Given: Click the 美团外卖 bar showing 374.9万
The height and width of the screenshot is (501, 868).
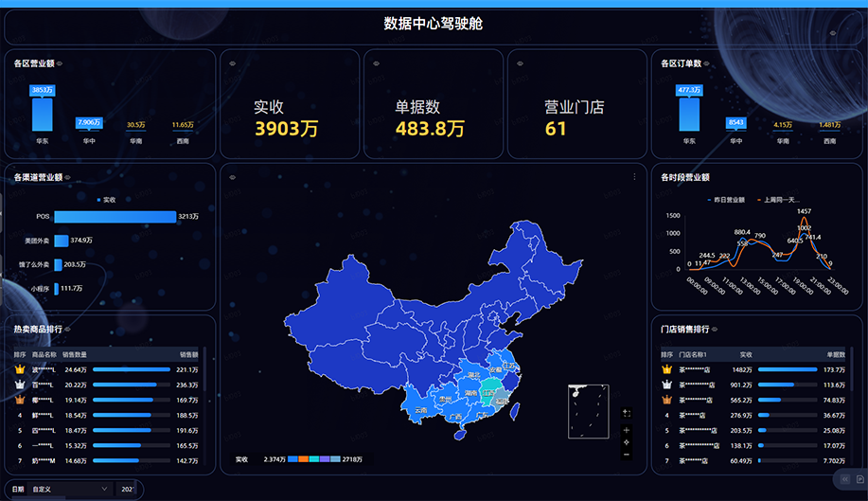Looking at the screenshot, I should click(x=62, y=241).
